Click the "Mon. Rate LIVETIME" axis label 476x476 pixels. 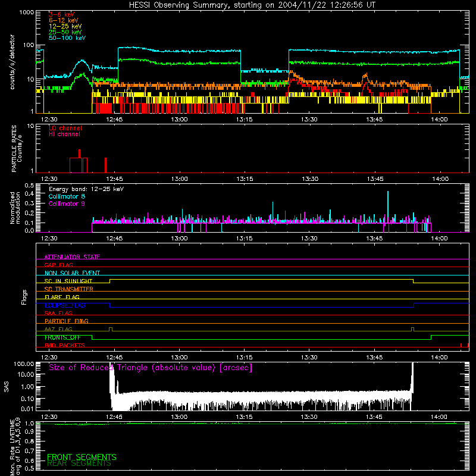[12, 447]
